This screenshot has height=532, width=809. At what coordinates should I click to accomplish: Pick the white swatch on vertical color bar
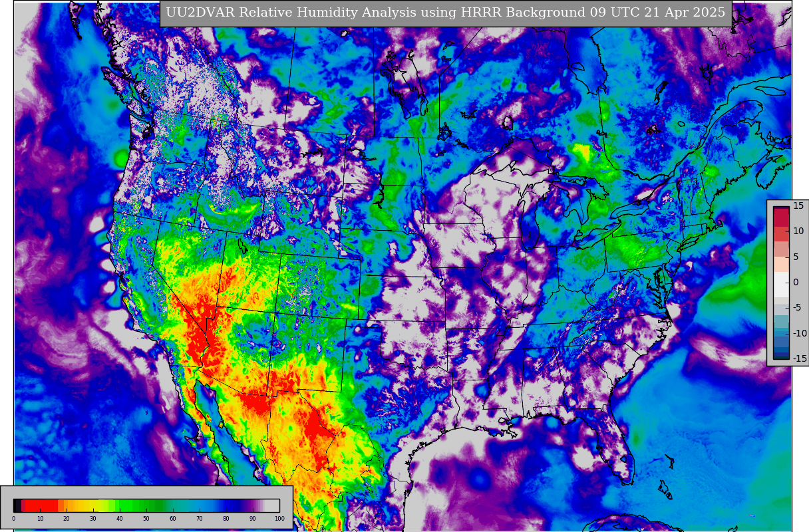click(780, 285)
